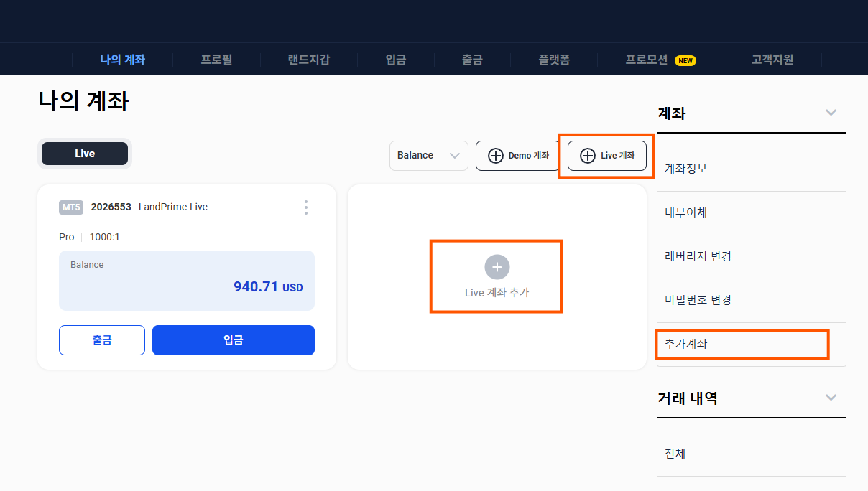Expand the 거래 내역 section
The image size is (868, 491).
coord(831,397)
